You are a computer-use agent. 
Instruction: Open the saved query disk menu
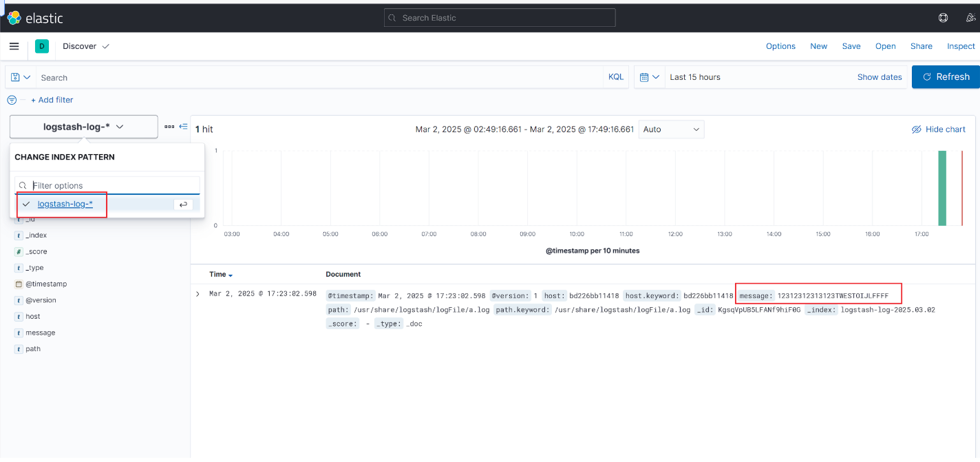21,77
